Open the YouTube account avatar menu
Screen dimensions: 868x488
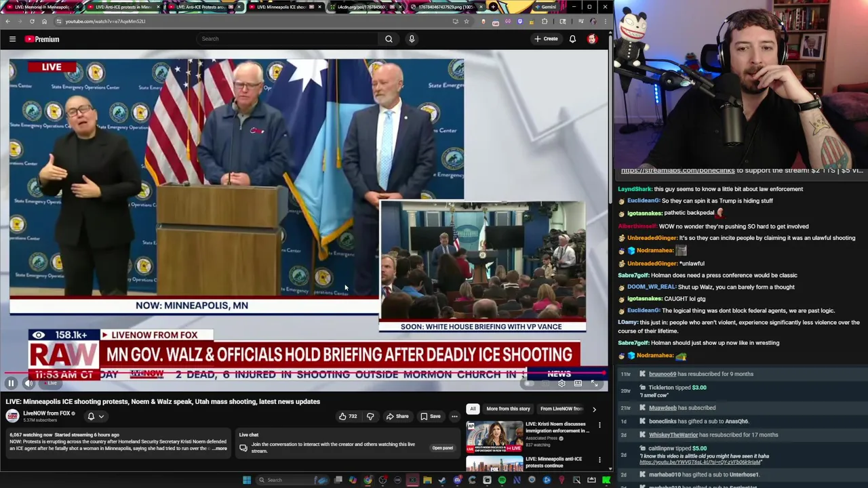tap(592, 39)
